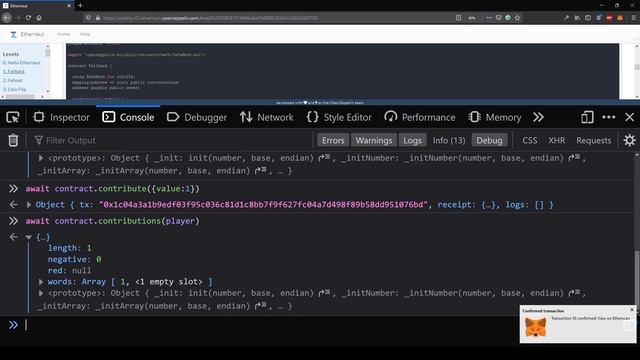Toggle the Logs filter
Screen dimensions: 640x360
(x=412, y=140)
